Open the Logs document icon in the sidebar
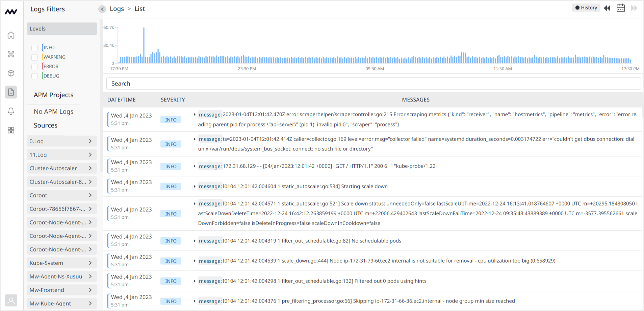Screen dimensions: 644x311 pos(11,92)
